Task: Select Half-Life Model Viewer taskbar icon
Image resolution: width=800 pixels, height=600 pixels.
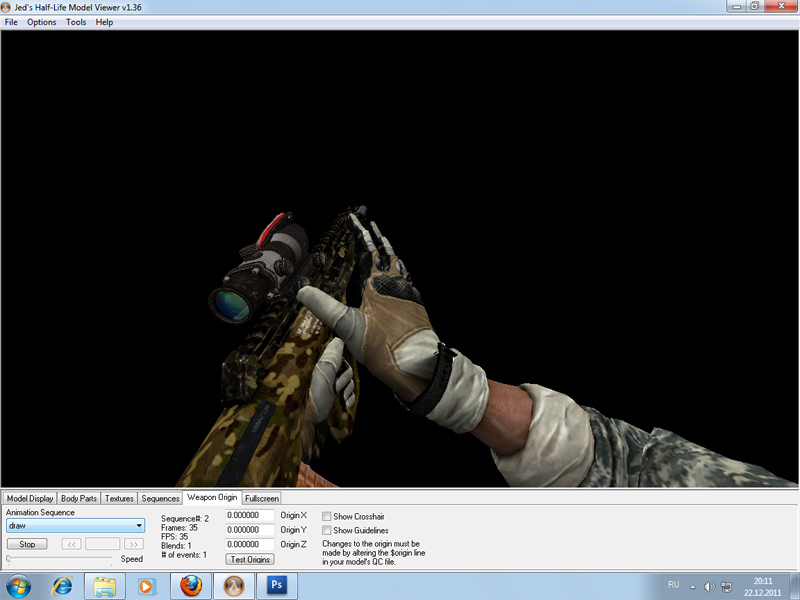Action: (x=234, y=586)
